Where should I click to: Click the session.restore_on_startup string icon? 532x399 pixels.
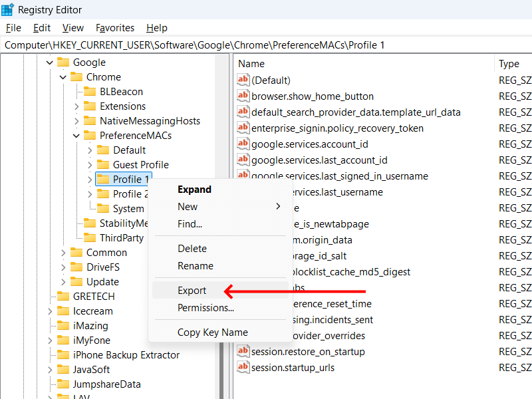pyautogui.click(x=243, y=351)
